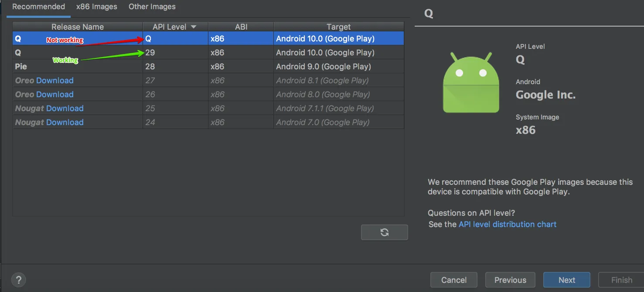This screenshot has height=292, width=644.
Task: Sort by the Release Name column header
Action: 78,27
